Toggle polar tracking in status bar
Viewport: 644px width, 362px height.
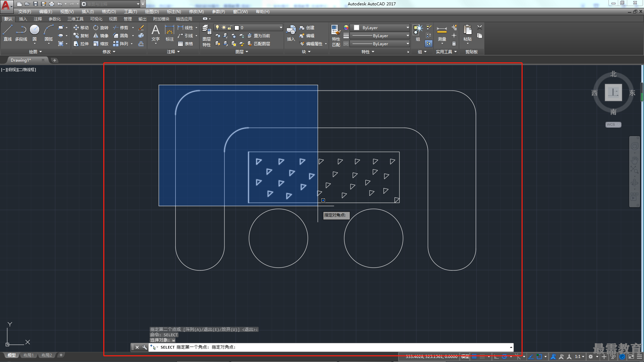[x=504, y=357]
